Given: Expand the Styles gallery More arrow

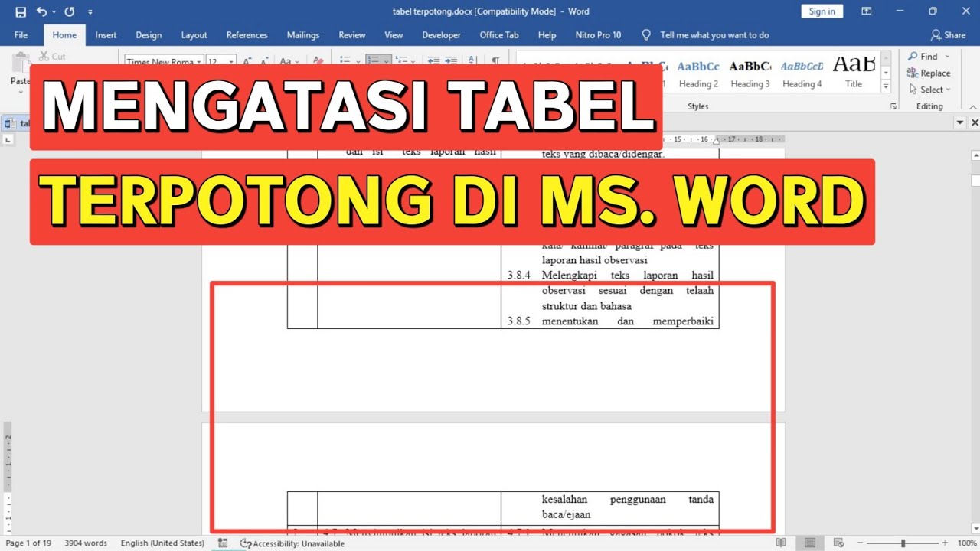Looking at the screenshot, I should click(886, 87).
